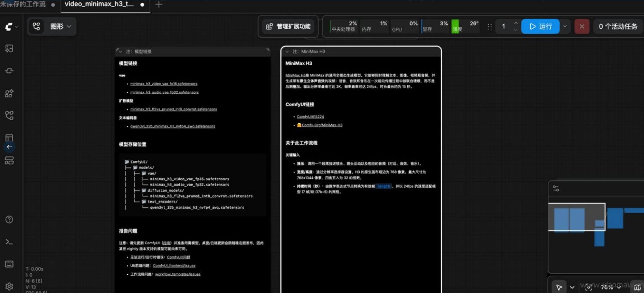
Task: Click the minimap viewport rectangle
Action: tap(577, 217)
